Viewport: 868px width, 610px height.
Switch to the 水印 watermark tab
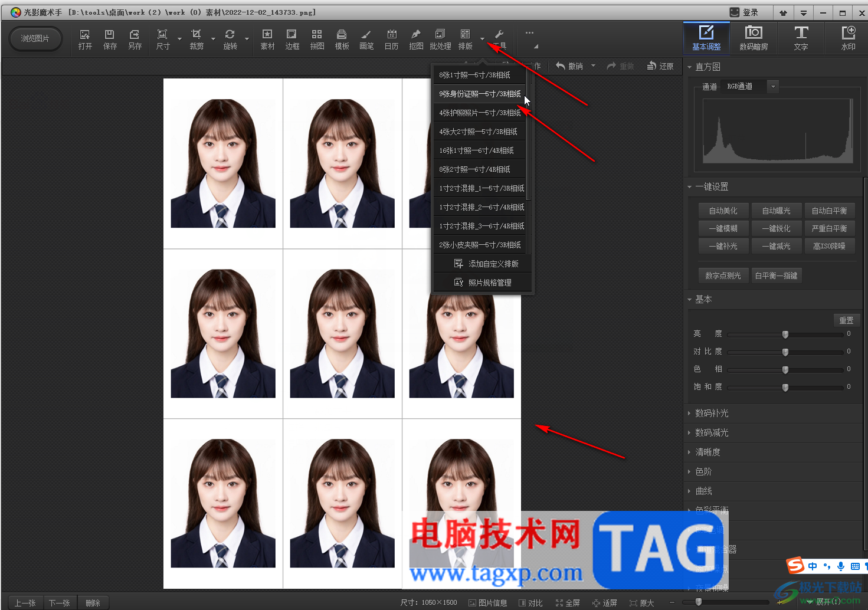(848, 38)
